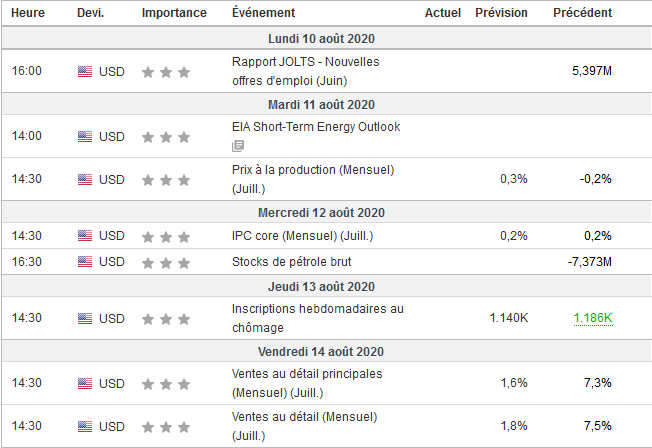The image size is (652, 448).
Task: Open the IPC core (Mensuel) event
Action: click(x=302, y=236)
